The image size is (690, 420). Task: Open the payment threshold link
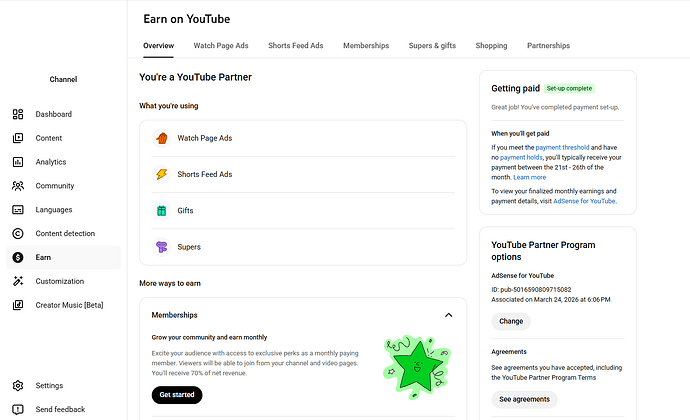[562, 147]
